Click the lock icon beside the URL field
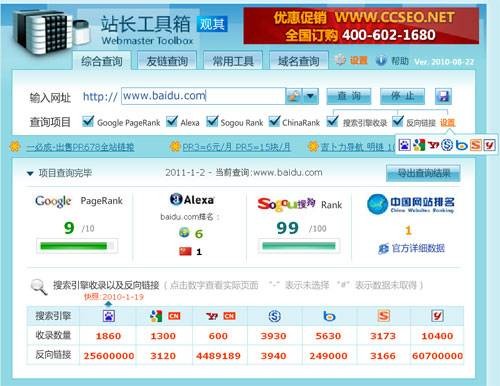This screenshot has height=386, width=500. (x=294, y=97)
